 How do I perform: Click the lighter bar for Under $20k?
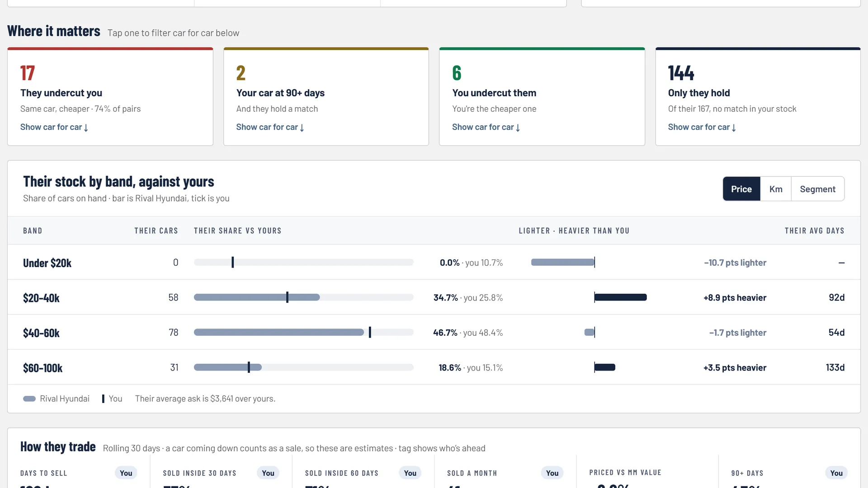coord(563,263)
